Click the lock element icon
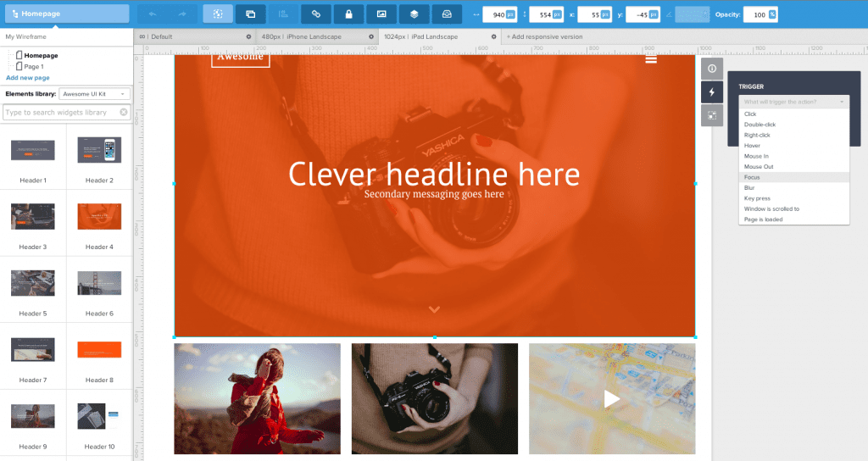Image resolution: width=868 pixels, height=461 pixels. [348, 14]
